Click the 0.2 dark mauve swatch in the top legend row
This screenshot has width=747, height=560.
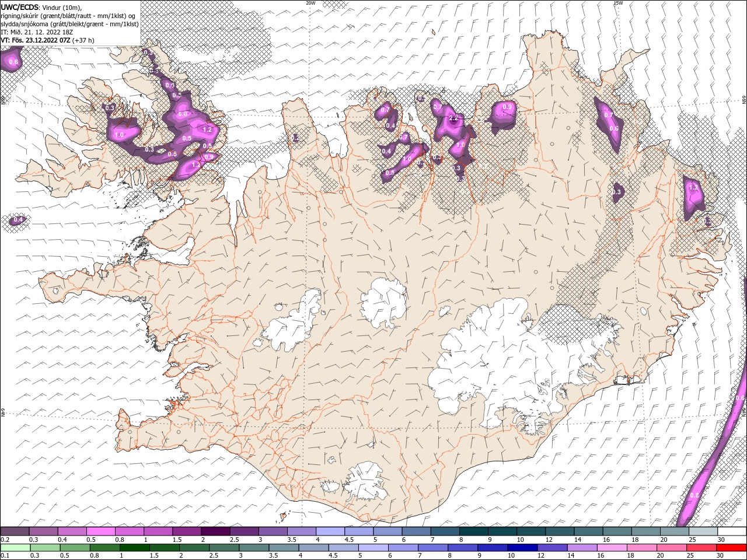(x=15, y=531)
